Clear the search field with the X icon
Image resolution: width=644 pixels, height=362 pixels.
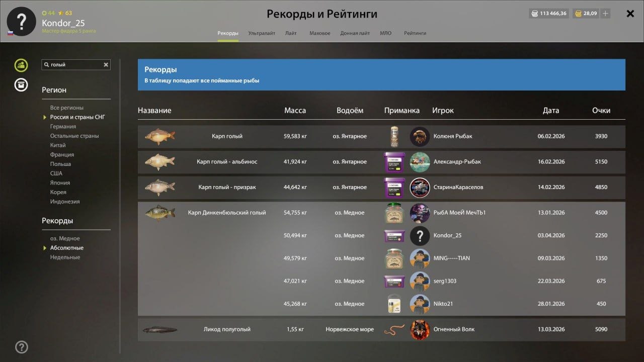point(106,65)
